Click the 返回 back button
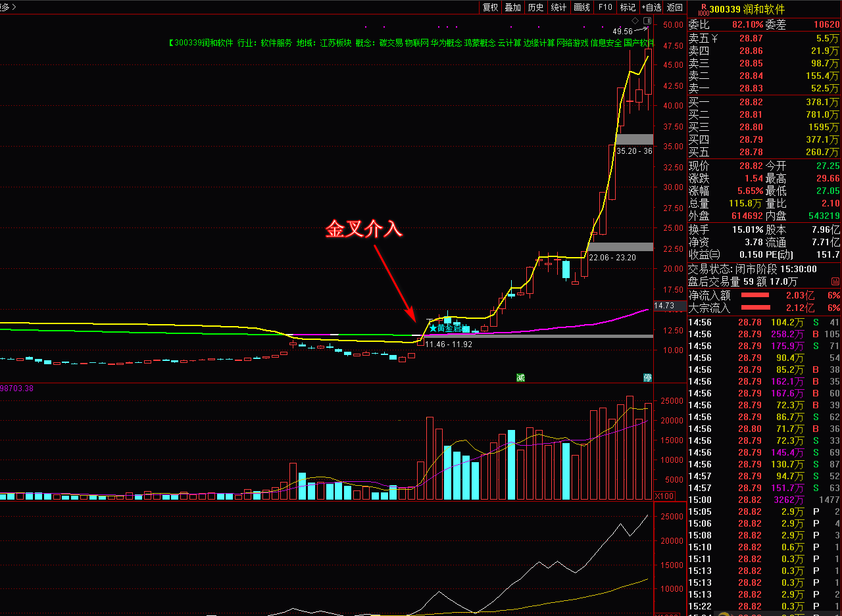This screenshot has width=842, height=616. tap(675, 7)
